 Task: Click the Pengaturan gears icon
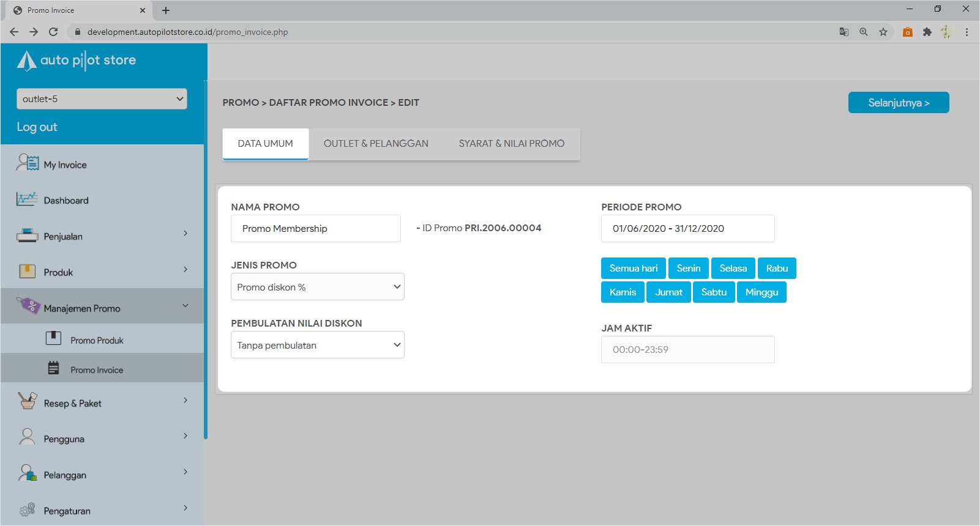pyautogui.click(x=27, y=509)
